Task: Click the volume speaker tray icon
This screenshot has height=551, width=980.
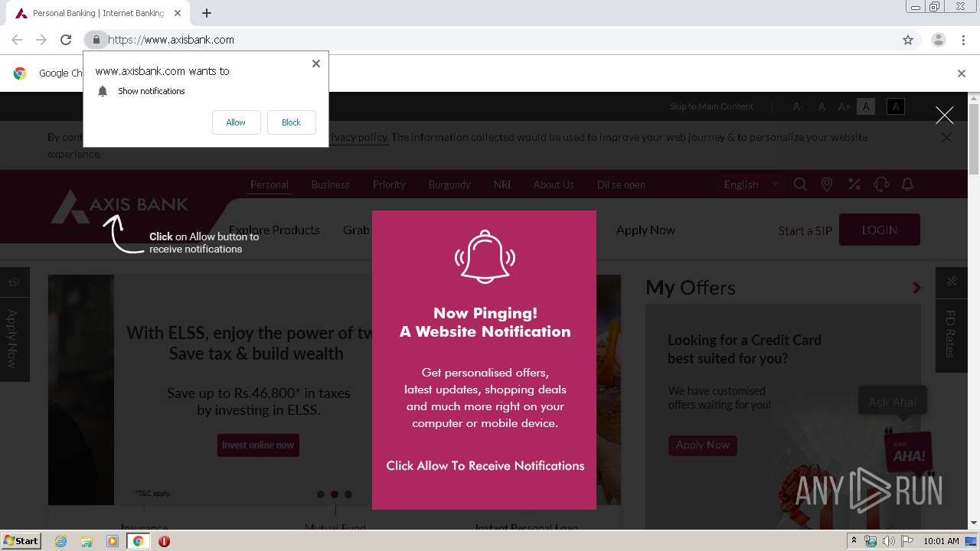Action: 889,541
